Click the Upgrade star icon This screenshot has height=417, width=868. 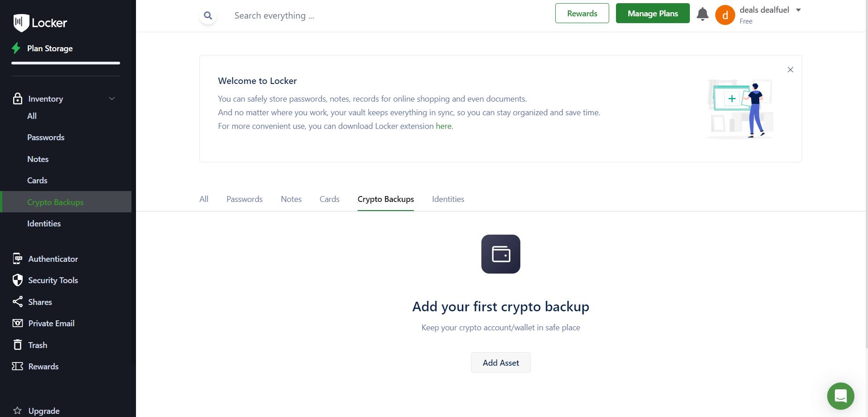tap(17, 411)
